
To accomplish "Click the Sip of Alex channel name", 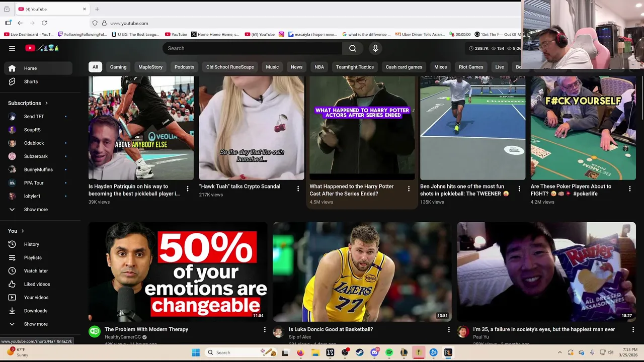I will (300, 337).
